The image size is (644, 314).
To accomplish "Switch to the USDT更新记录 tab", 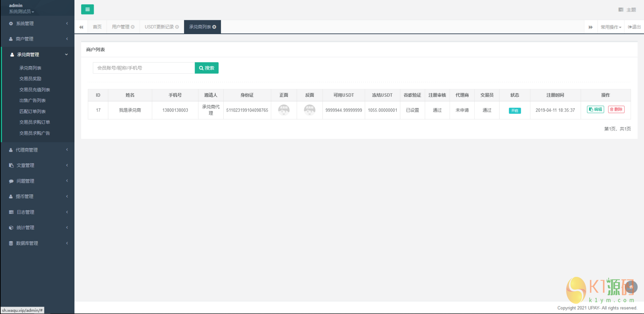I will tap(159, 27).
